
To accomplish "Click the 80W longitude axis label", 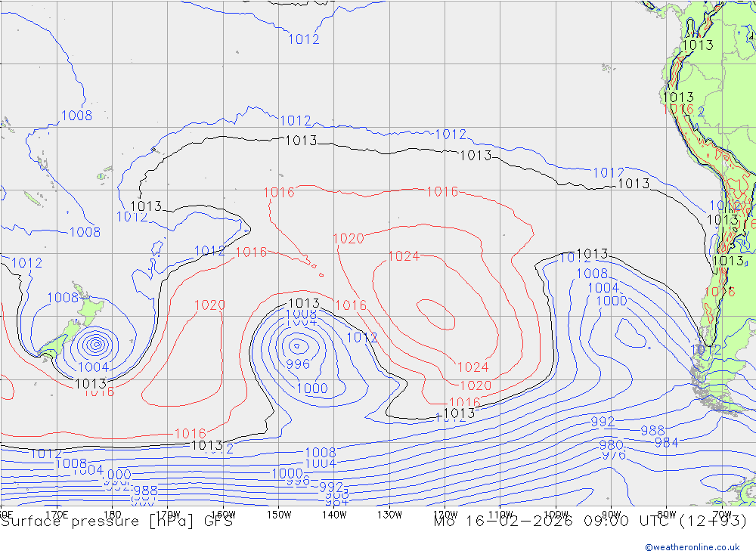I will click(667, 515).
